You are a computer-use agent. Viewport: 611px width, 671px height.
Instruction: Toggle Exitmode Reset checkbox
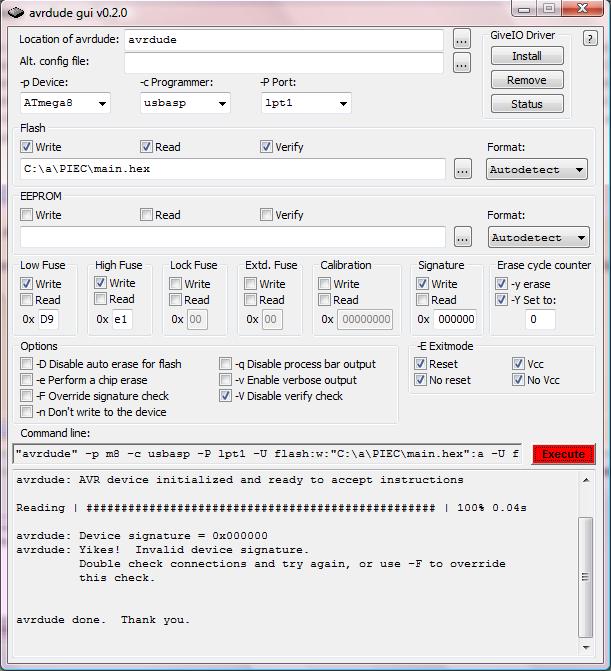coord(420,364)
